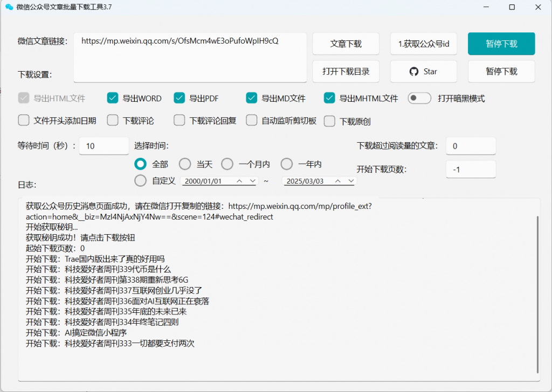
Task: Enable the 下载原创 checkbox
Action: pos(329,121)
